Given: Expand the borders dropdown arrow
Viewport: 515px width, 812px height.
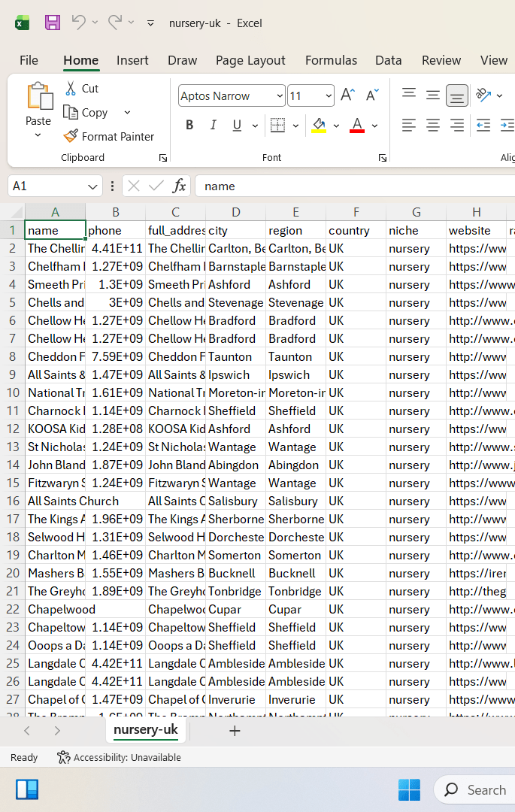Looking at the screenshot, I should coord(295,126).
